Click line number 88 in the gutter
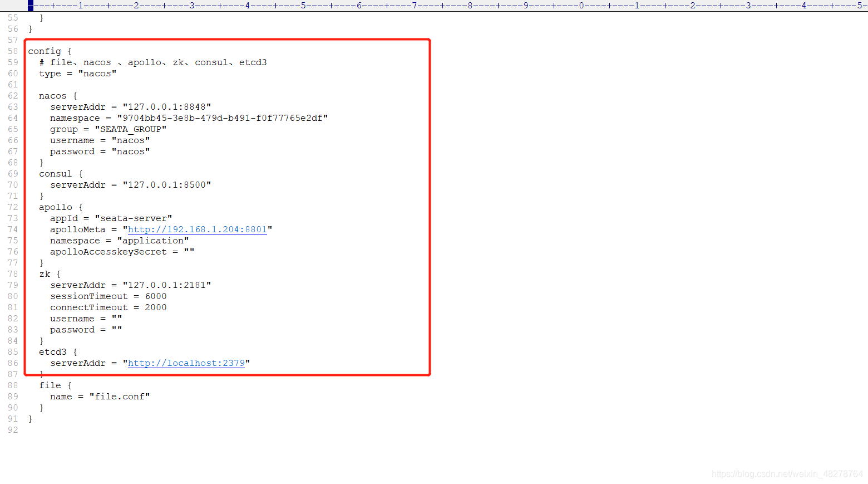868x484 pixels. tap(13, 385)
